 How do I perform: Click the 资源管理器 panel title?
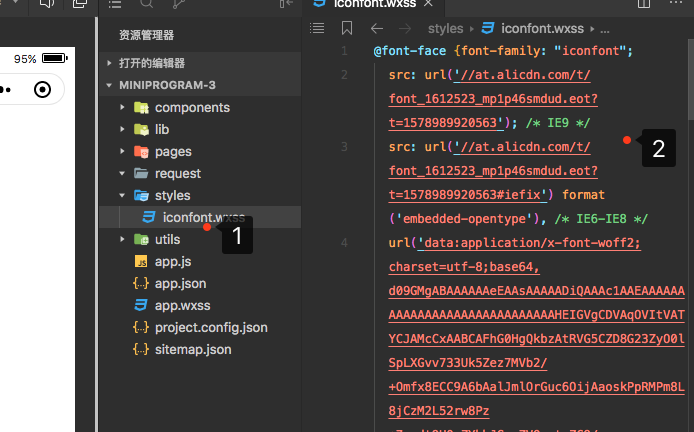(x=147, y=35)
